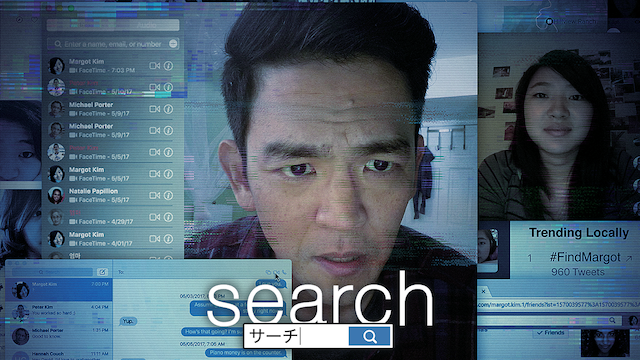
Task: Open the arrow icon beside #FindMargot
Action: click(x=629, y=258)
